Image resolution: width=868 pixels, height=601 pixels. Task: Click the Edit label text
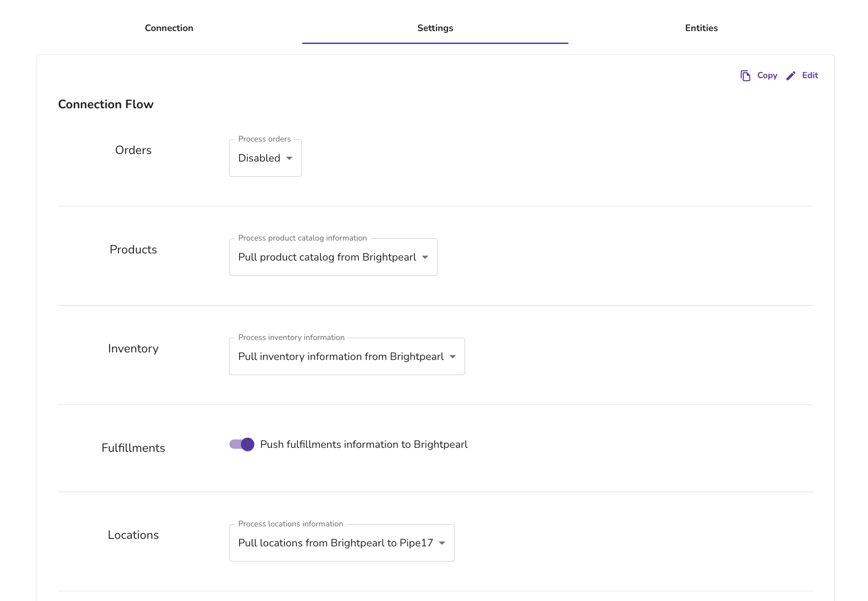click(810, 75)
